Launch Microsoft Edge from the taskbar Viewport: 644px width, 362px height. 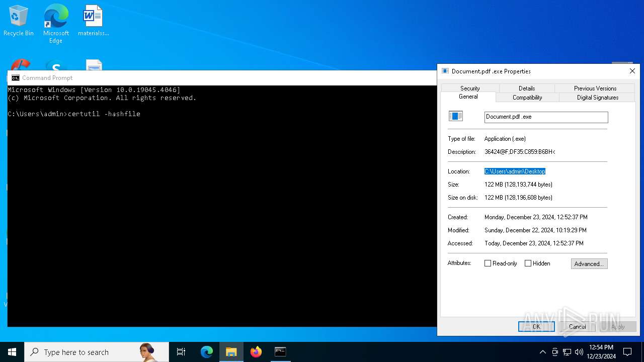coord(207,352)
